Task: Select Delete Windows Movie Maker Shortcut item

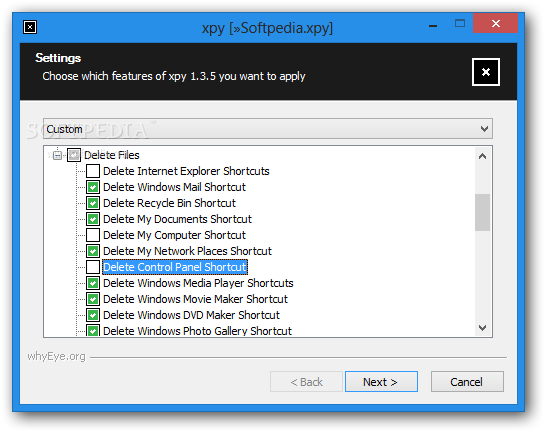Action: pos(195,299)
